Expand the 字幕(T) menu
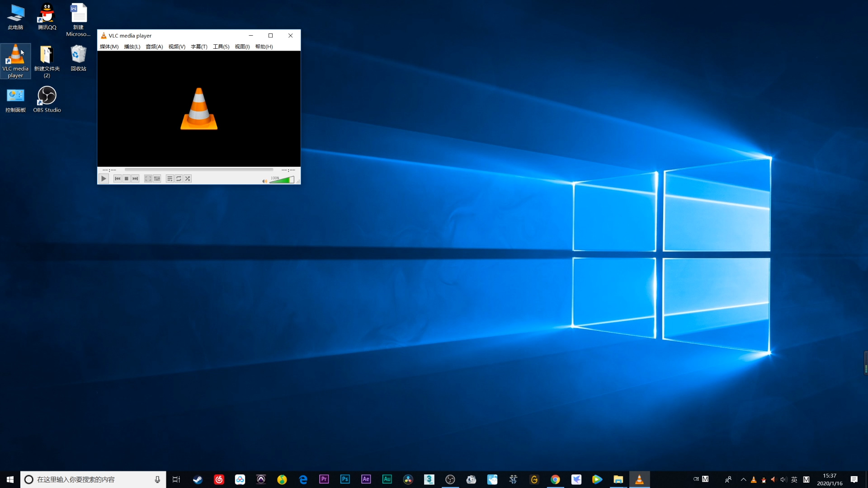The image size is (868, 488). (x=199, y=47)
